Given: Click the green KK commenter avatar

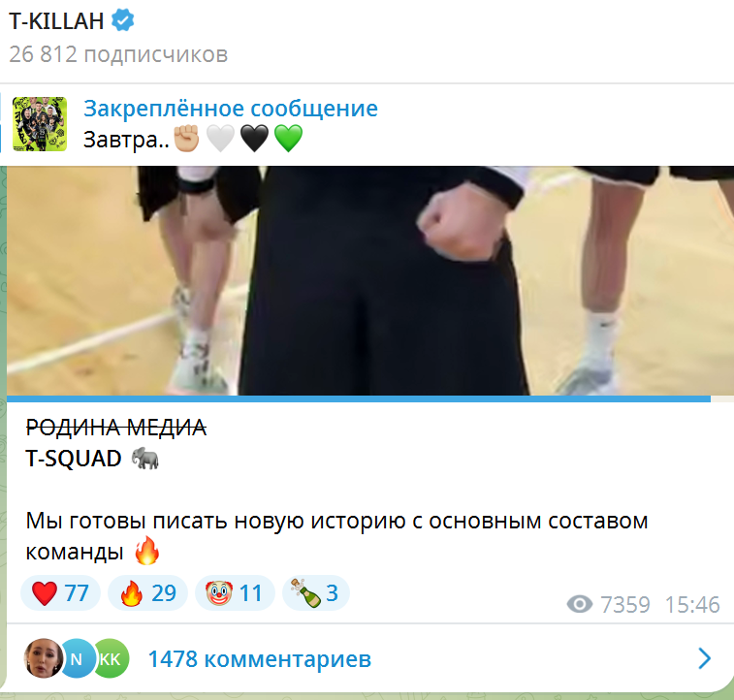Looking at the screenshot, I should 111,658.
